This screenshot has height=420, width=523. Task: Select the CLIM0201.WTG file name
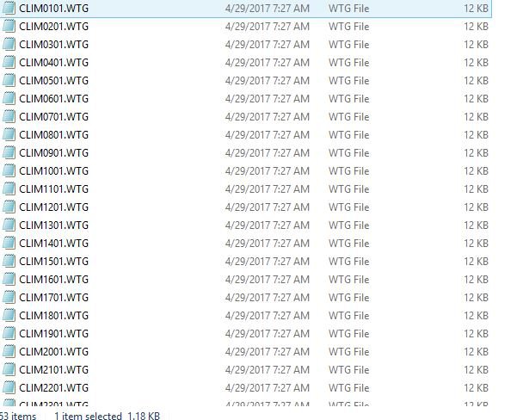pos(53,27)
